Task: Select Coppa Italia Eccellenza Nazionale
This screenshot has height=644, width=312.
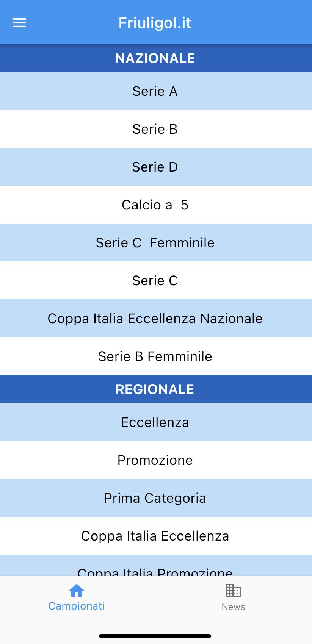Action: tap(156, 318)
